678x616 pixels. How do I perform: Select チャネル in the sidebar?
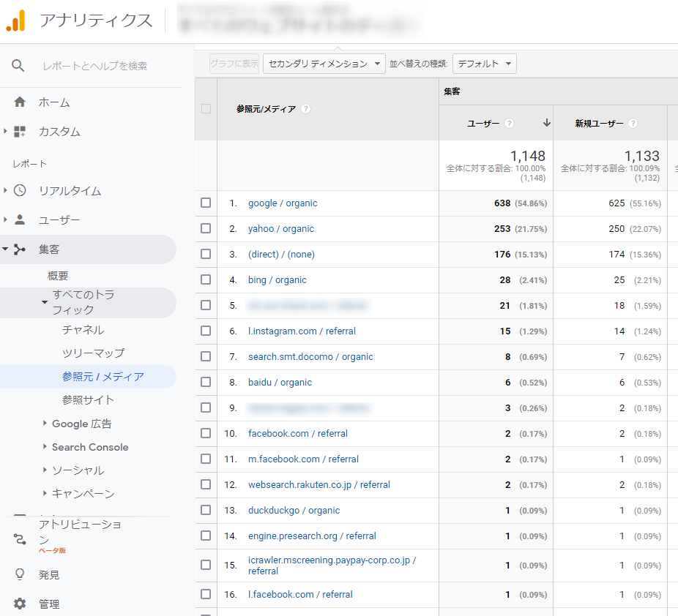tap(83, 330)
